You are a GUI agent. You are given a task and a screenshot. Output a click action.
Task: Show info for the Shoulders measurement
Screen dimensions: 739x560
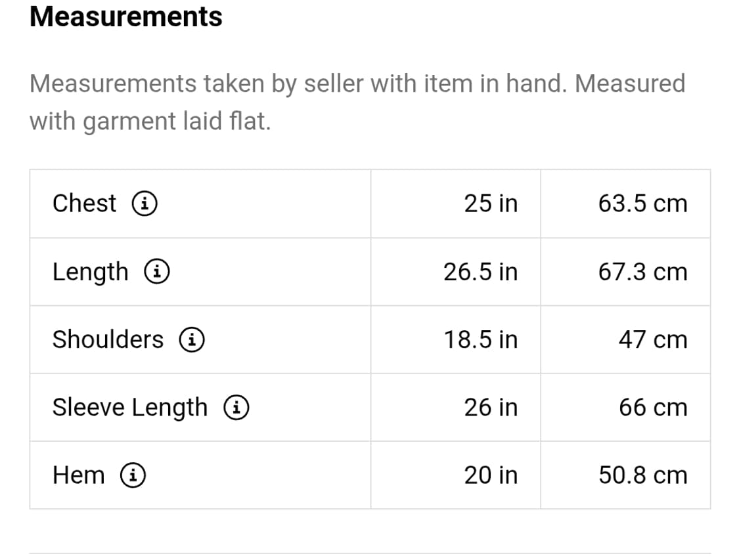coord(192,339)
